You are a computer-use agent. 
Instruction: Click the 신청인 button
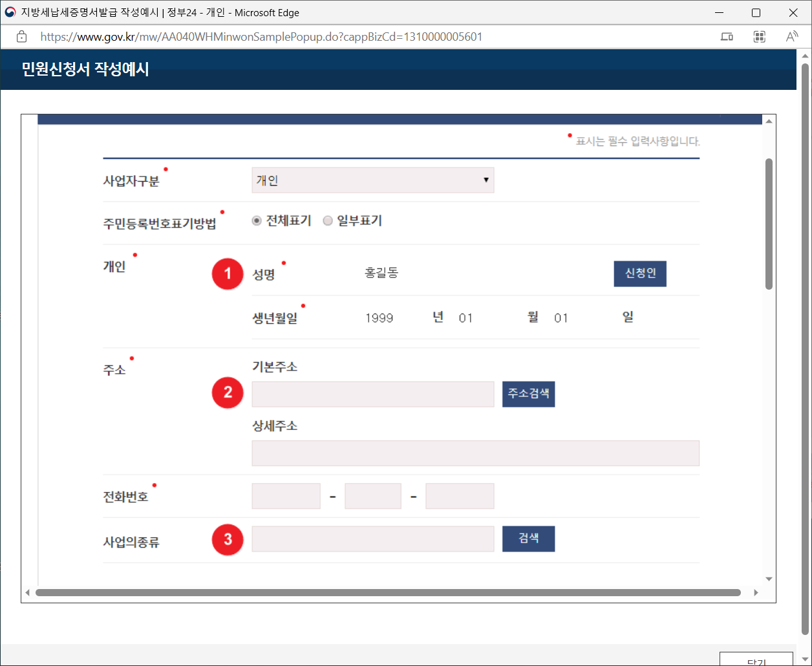(640, 274)
